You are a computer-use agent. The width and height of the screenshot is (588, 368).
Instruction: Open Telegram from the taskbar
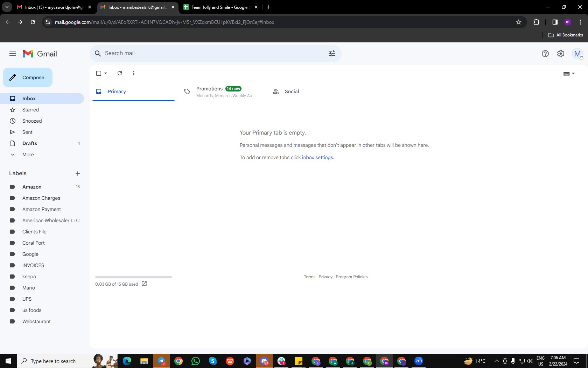click(161, 361)
